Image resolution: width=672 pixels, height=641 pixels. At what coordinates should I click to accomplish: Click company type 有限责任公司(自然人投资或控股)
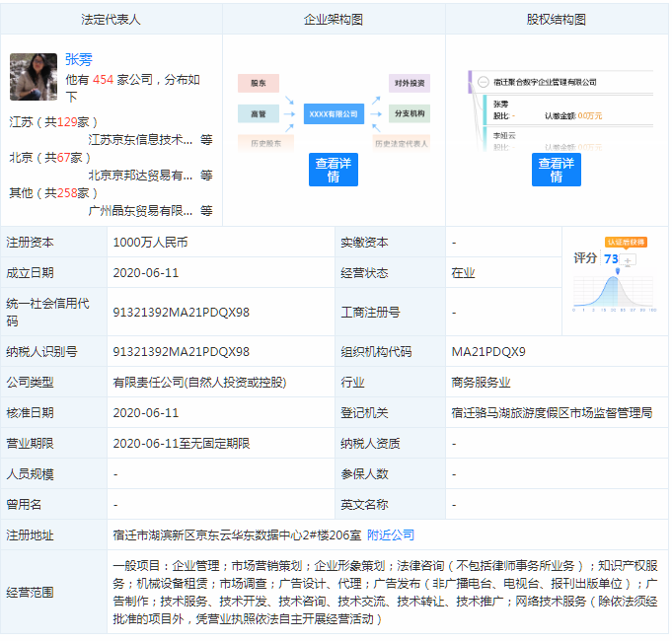click(x=199, y=383)
